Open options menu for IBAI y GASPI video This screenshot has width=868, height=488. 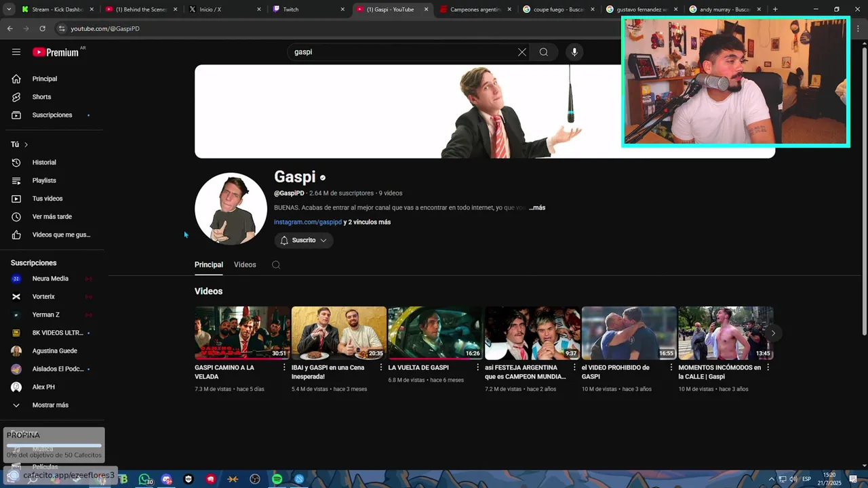[x=381, y=367]
